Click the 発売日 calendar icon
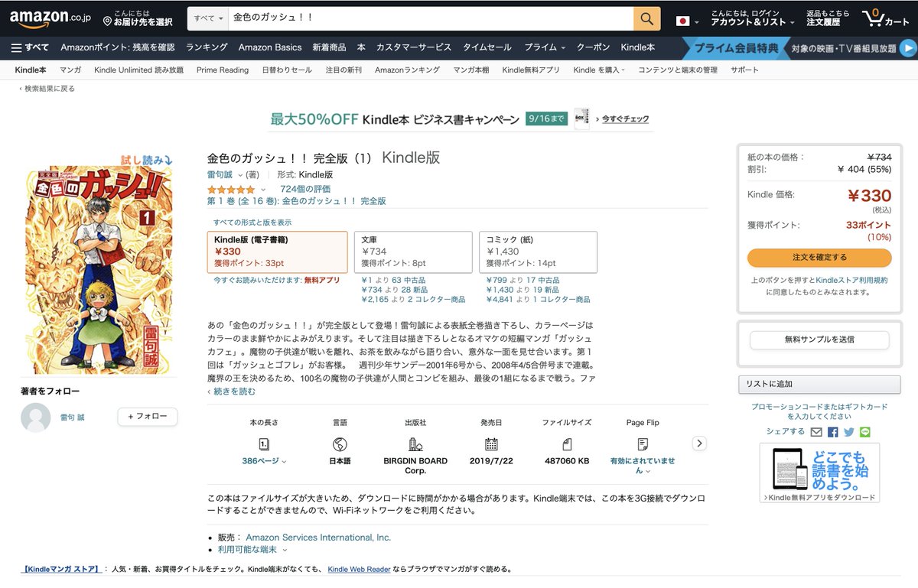Screen dimensions: 918x588 point(491,444)
